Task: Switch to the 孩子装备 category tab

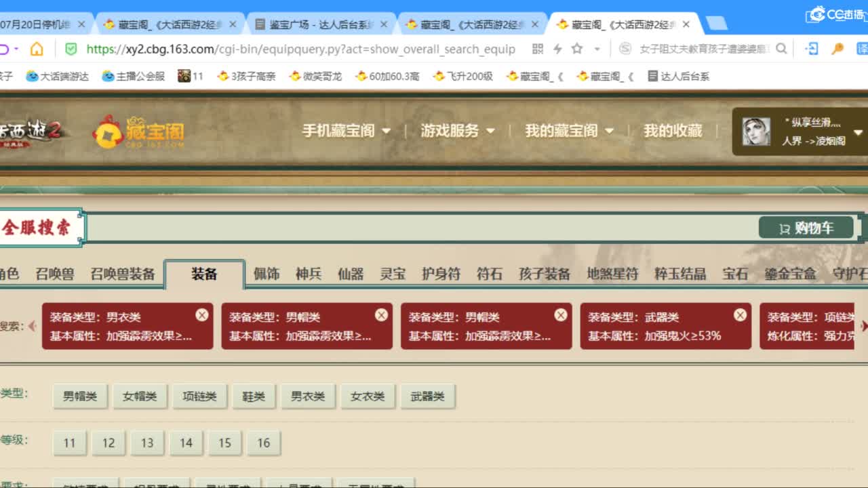Action: pyautogui.click(x=545, y=274)
